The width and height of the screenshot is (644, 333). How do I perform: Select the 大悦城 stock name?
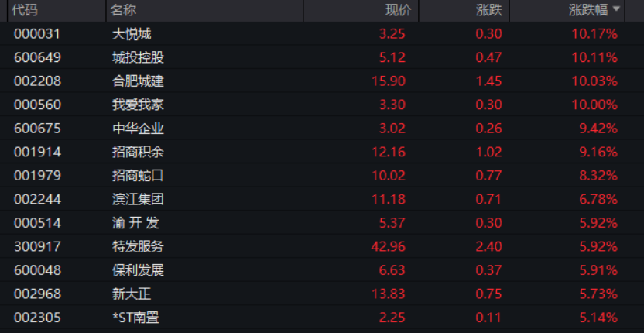(131, 33)
